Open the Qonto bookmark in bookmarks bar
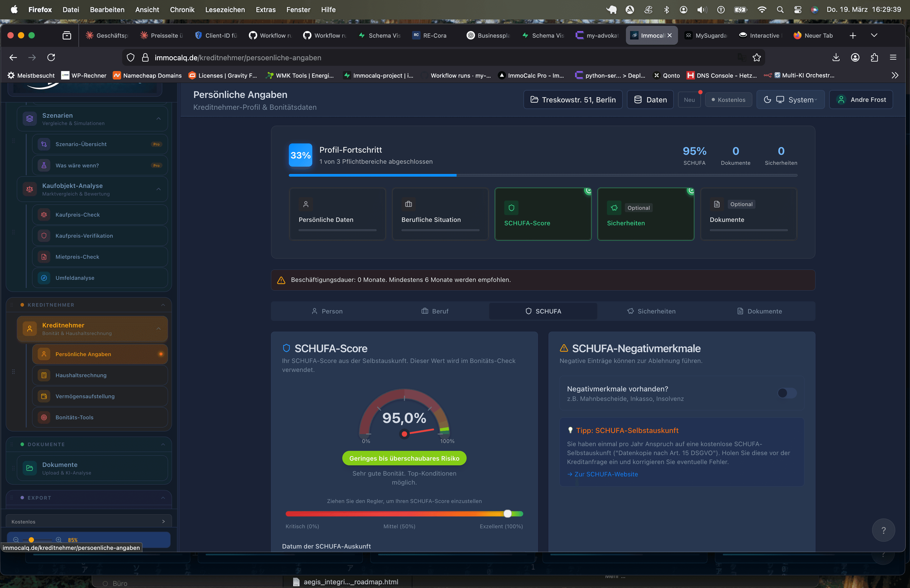910x588 pixels. pyautogui.click(x=666, y=75)
